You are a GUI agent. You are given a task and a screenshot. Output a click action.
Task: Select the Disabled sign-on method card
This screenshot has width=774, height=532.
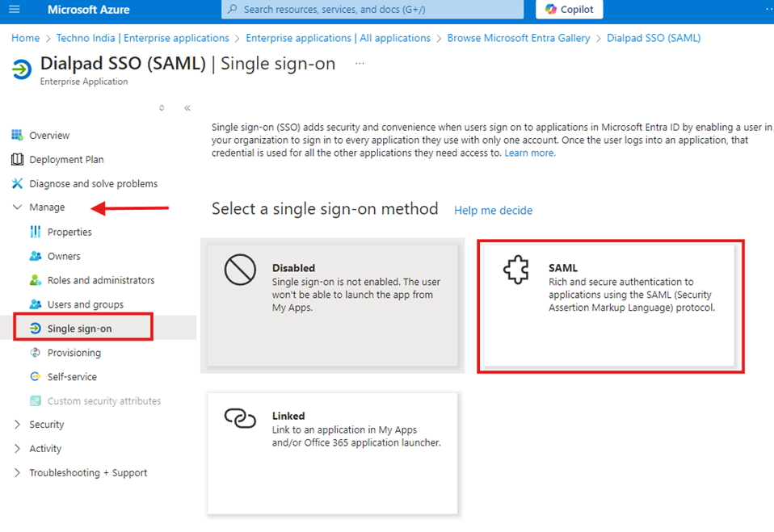click(332, 306)
